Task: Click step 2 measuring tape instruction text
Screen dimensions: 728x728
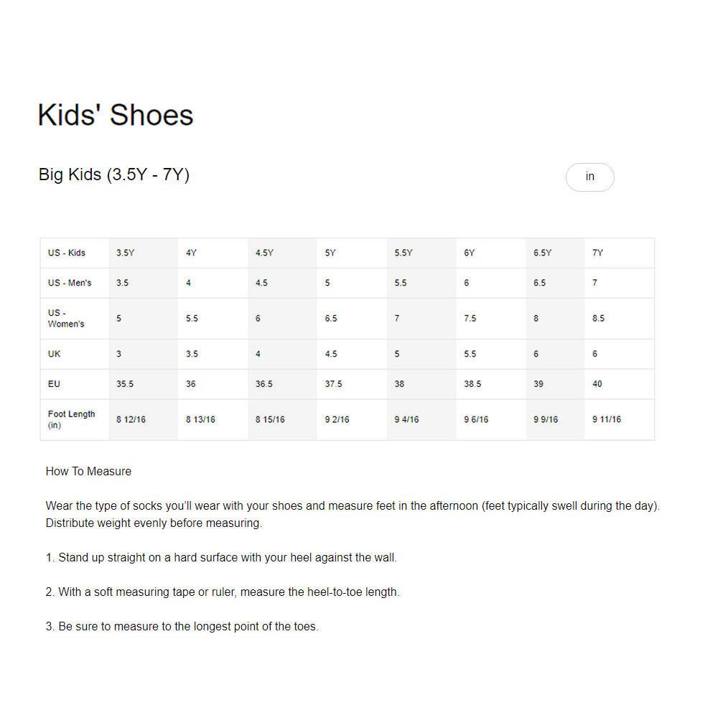Action: (223, 592)
